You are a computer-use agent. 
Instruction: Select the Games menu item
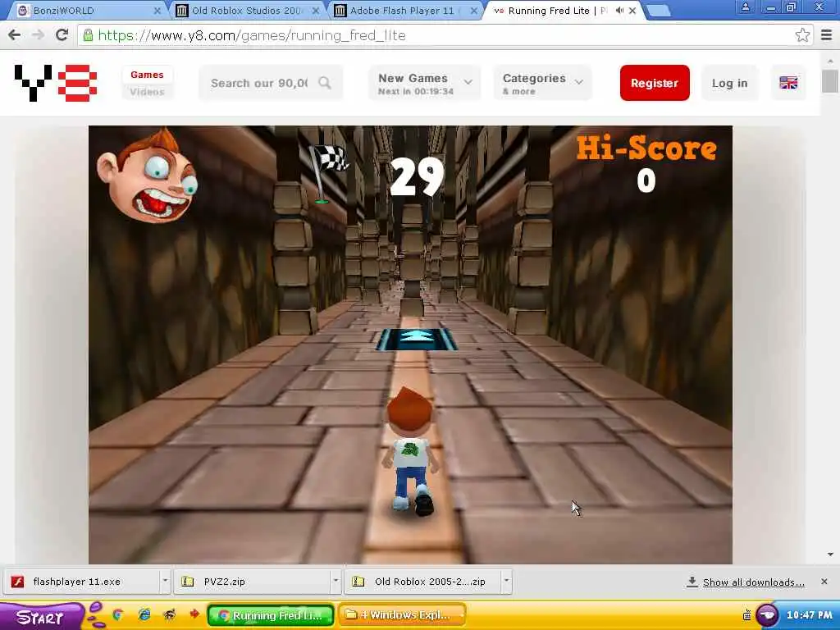pos(147,75)
